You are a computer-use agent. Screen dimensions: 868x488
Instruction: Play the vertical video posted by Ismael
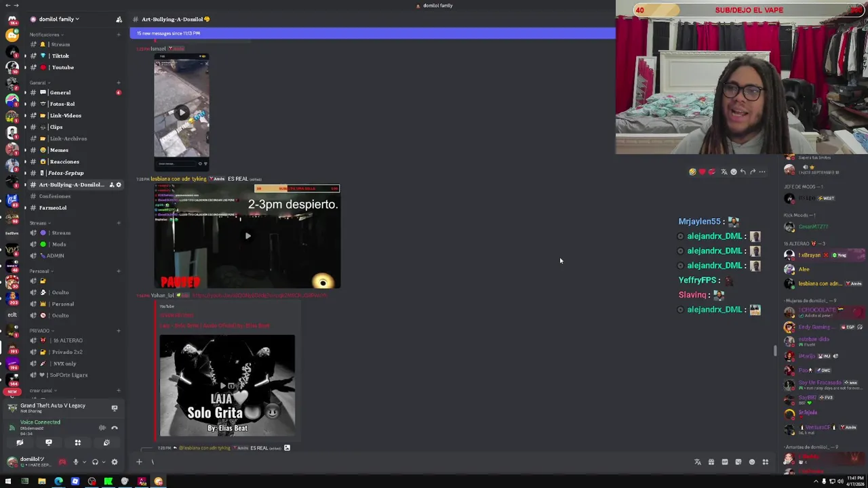(x=181, y=113)
